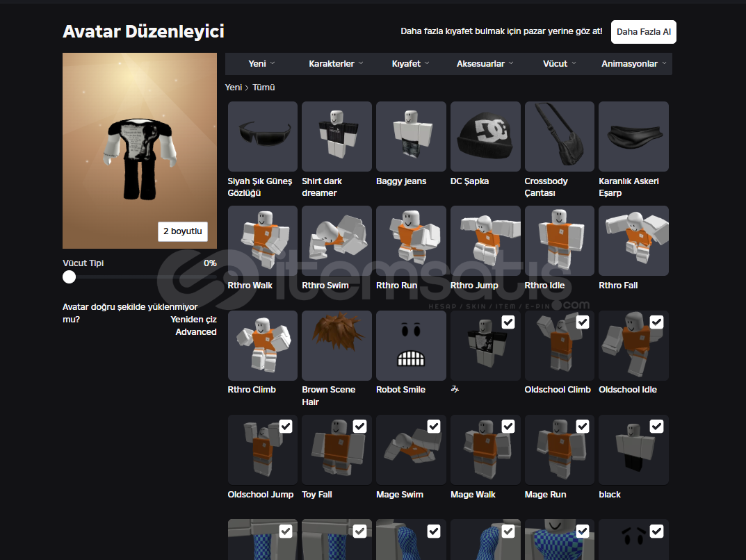
Task: Uncheck the み shirt checkbox
Action: click(x=508, y=322)
